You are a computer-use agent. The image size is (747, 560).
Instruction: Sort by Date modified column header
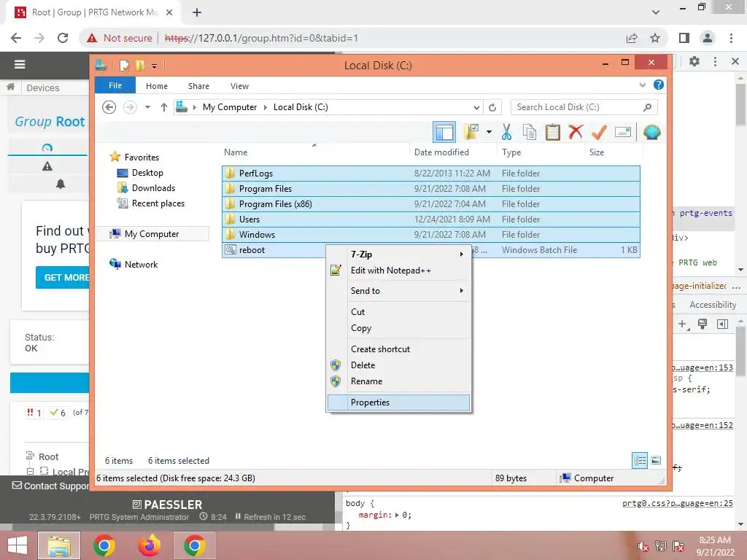(x=452, y=152)
